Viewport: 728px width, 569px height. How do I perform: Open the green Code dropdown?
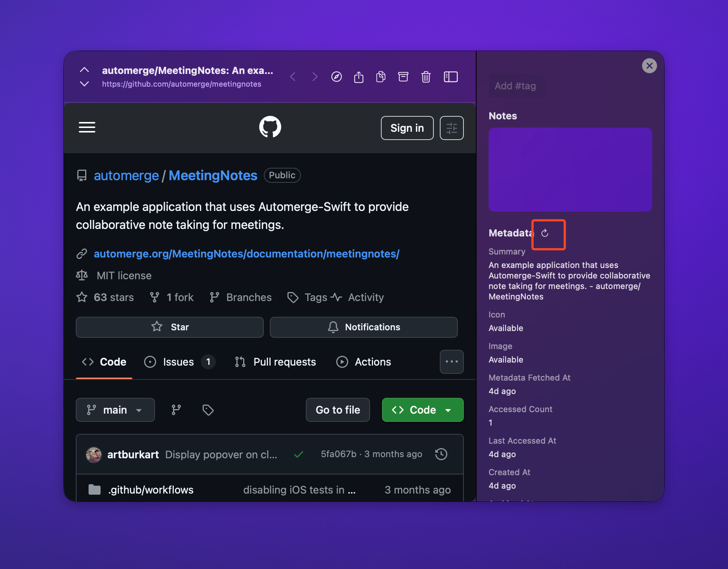pos(423,410)
